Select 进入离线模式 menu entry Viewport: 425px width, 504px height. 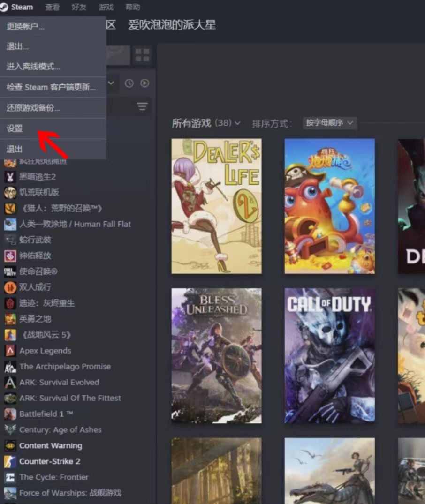click(x=53, y=67)
